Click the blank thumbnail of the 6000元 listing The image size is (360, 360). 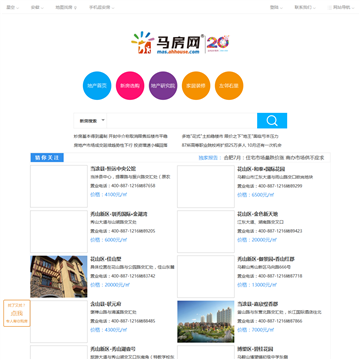(59, 231)
